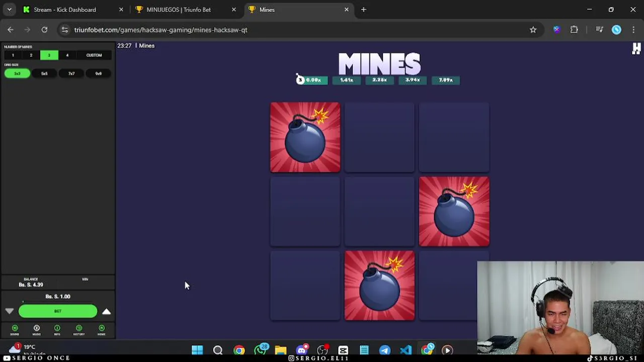The image size is (644, 362).
Task: Open Telegram from the taskbar
Action: pyautogui.click(x=385, y=350)
